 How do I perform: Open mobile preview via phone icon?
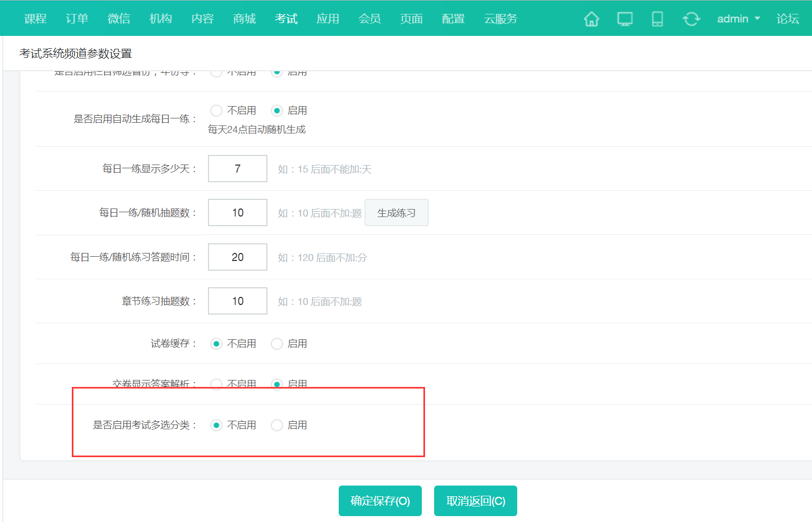[x=657, y=18]
